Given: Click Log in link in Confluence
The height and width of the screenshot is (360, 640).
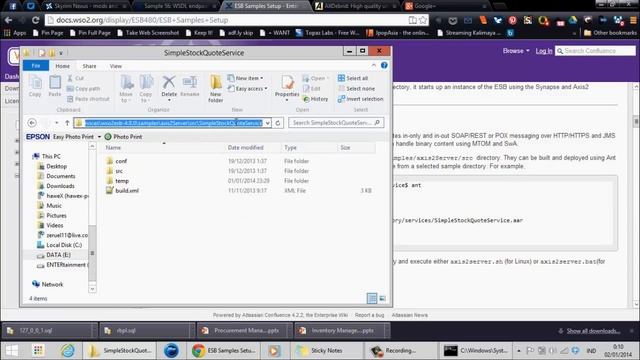Looking at the screenshot, I should 544,51.
